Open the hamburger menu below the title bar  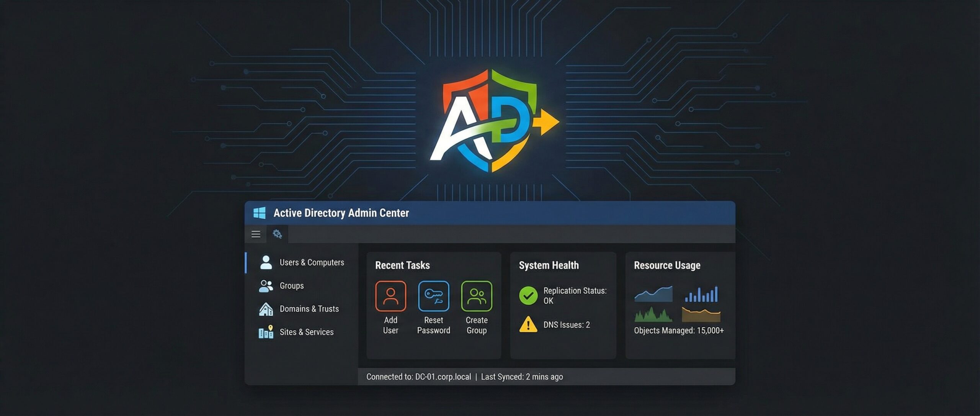pos(255,234)
